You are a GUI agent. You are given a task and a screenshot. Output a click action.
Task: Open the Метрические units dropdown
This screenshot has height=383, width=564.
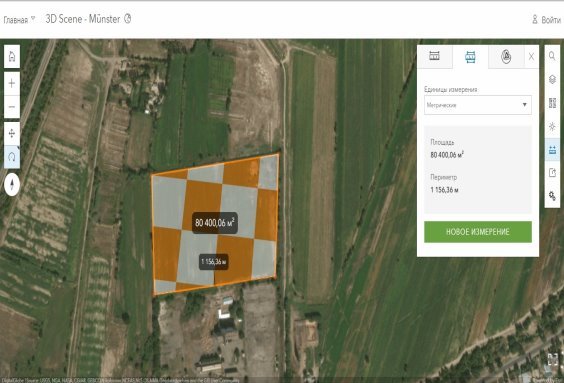click(x=478, y=105)
